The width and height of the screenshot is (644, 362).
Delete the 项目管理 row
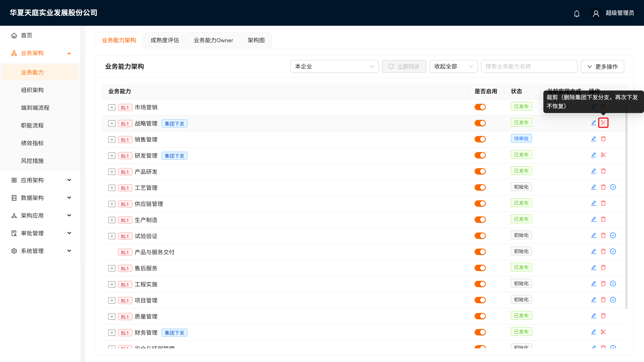click(x=603, y=300)
